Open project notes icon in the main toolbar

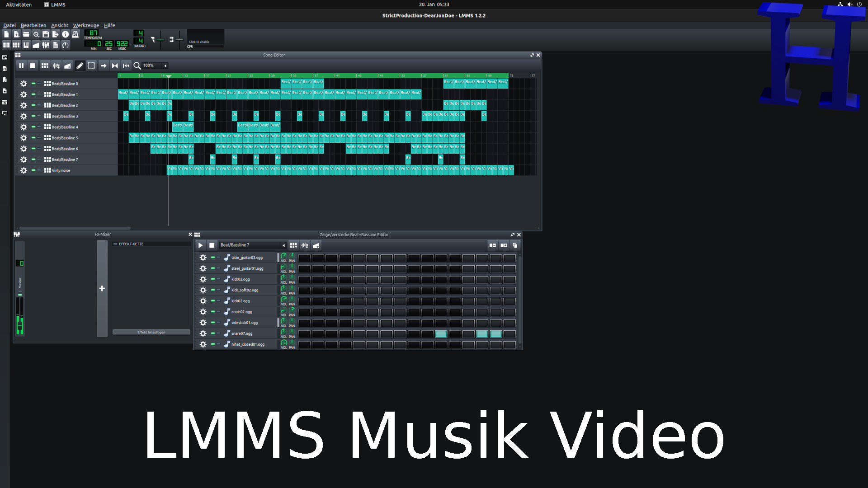(x=56, y=45)
